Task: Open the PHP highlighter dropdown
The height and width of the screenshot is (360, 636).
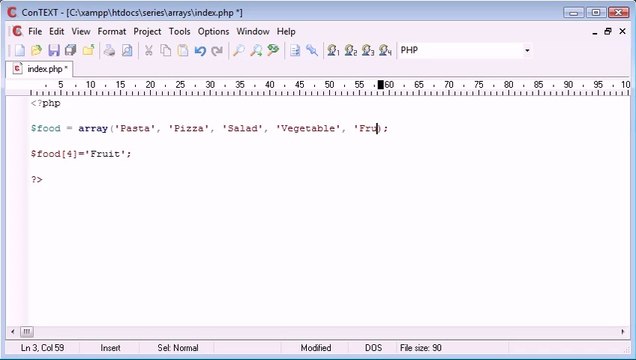Action: (527, 50)
